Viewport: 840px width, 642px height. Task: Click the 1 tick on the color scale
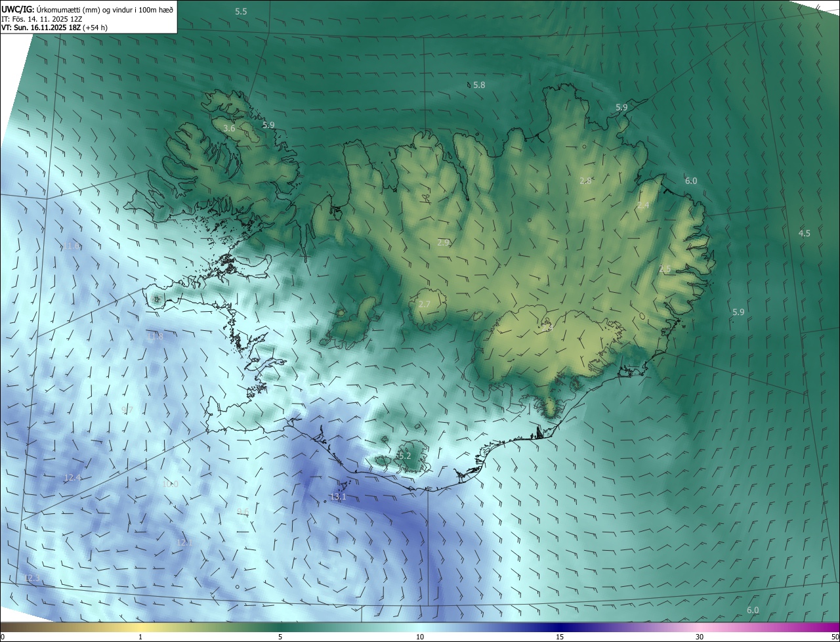(140, 637)
